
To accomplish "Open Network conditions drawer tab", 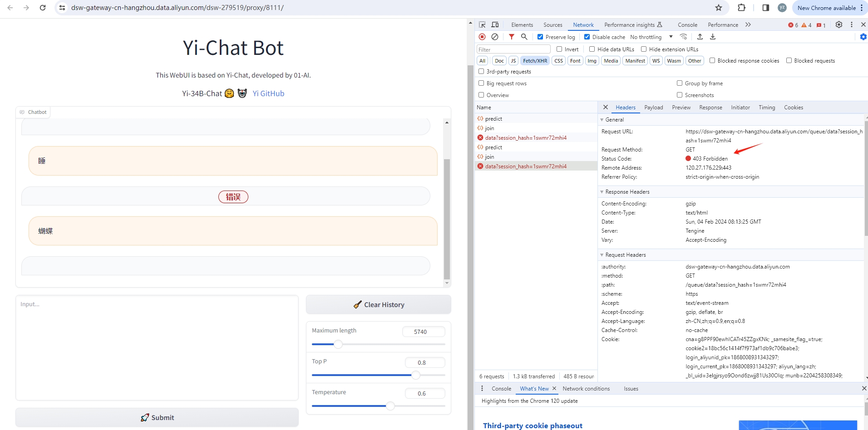I will [x=586, y=389].
